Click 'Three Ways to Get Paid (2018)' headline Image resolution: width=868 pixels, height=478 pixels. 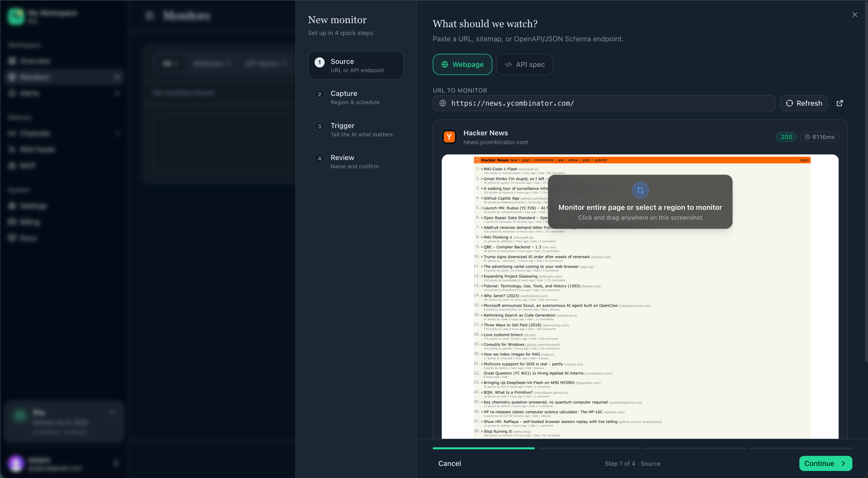point(512,325)
